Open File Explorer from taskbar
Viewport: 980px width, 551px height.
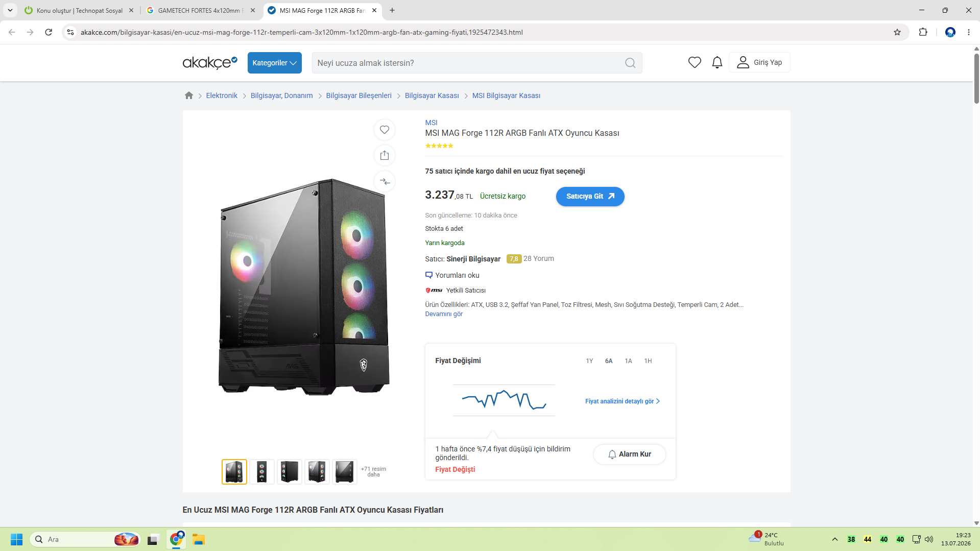tap(198, 539)
